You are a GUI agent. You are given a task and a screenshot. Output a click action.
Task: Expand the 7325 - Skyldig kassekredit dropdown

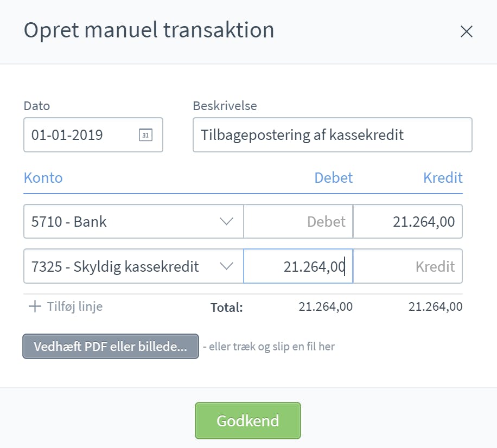coord(226,266)
